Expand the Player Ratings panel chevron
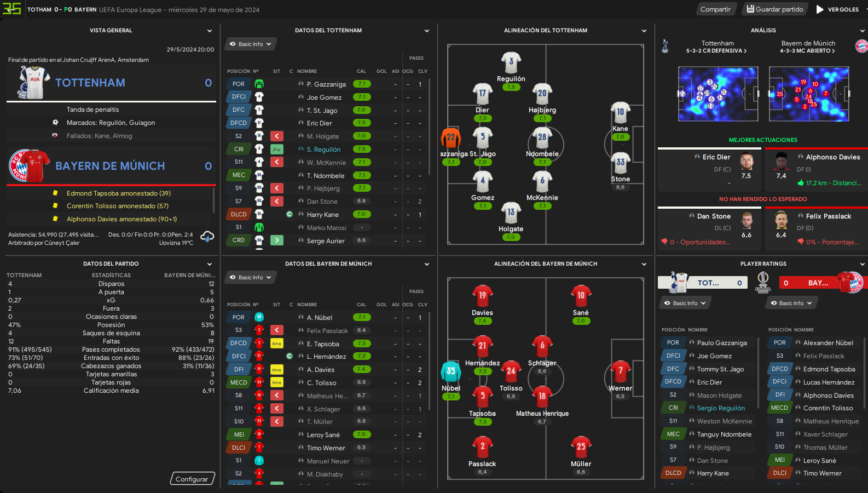Screen dimensions: 868x493 click(863, 264)
